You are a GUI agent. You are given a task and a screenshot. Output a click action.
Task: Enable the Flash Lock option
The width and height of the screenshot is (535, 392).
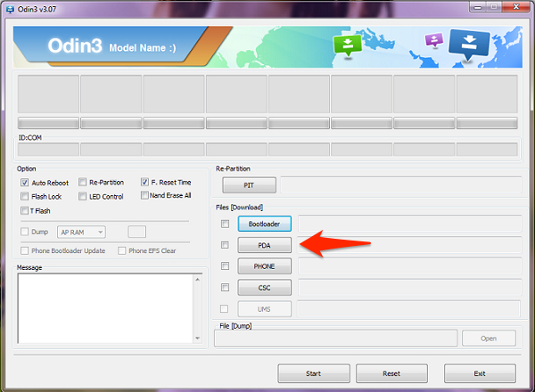coord(25,196)
